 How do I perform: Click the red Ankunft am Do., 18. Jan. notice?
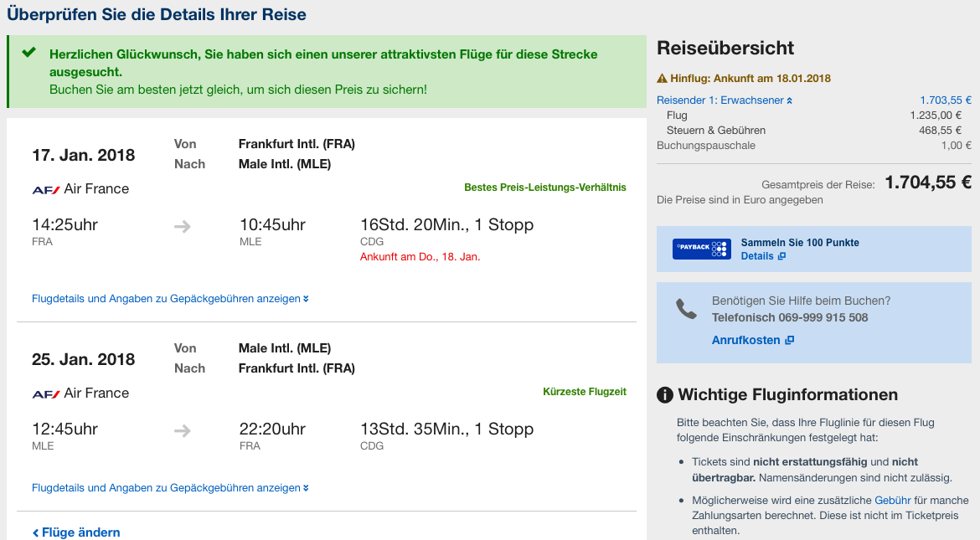(420, 257)
